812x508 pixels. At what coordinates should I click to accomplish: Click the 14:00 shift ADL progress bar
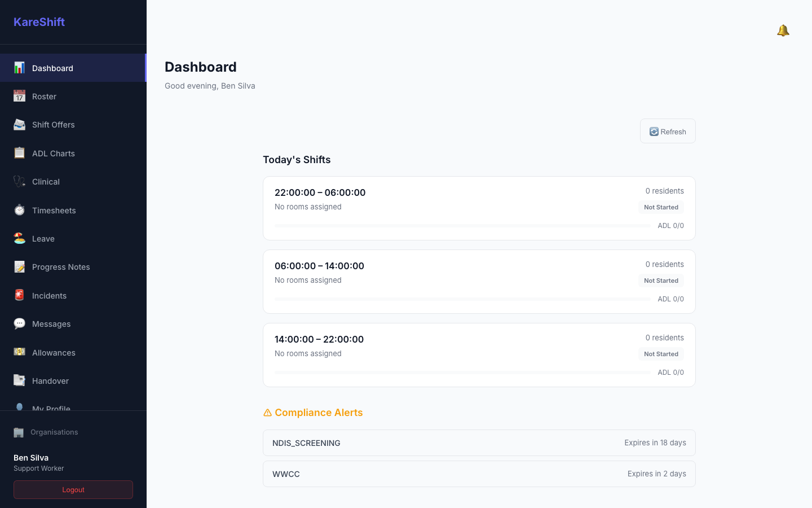462,373
